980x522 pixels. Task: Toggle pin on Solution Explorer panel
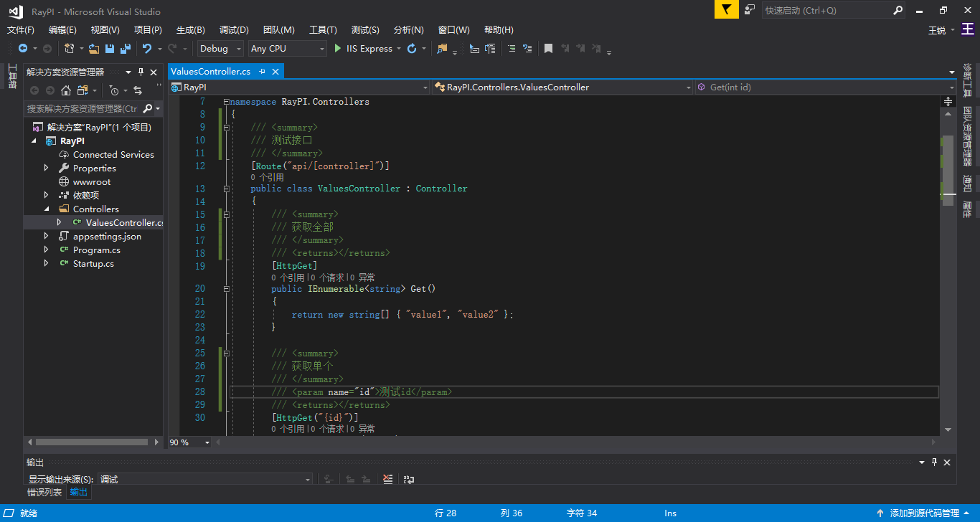(141, 72)
